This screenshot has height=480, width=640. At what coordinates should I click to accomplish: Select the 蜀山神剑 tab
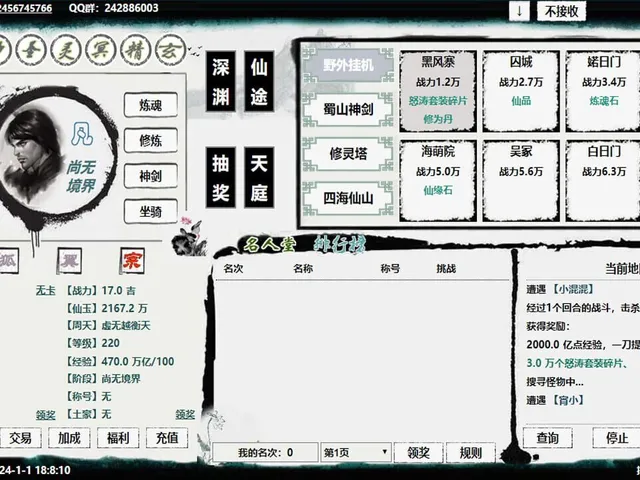(x=348, y=109)
